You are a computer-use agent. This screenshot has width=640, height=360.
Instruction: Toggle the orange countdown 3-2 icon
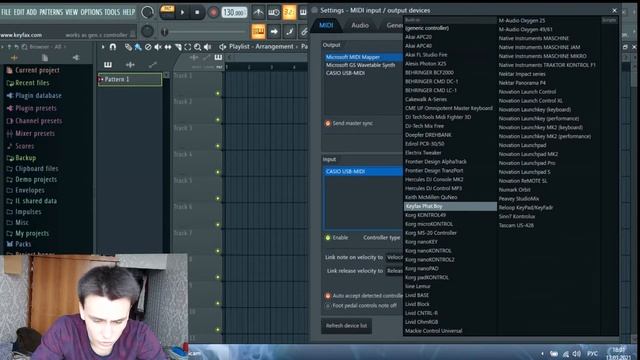[x=289, y=13]
